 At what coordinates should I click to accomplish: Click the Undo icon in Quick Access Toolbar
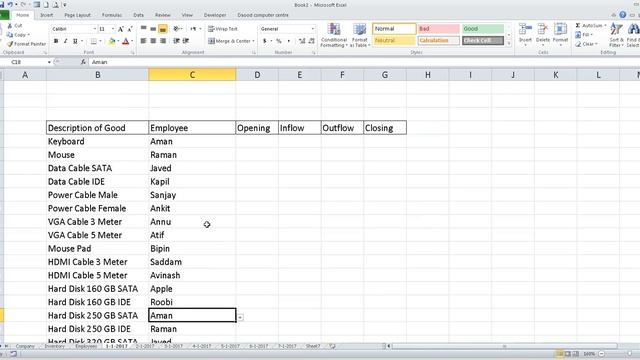(10, 4)
